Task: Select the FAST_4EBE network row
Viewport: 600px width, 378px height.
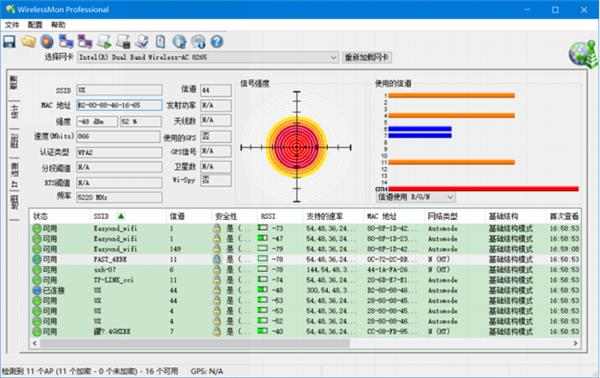Action: tap(305, 259)
